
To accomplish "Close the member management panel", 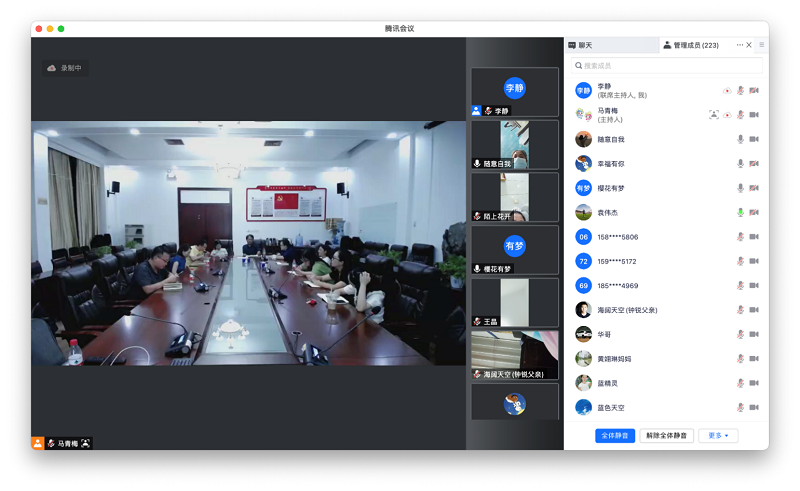I will tap(750, 45).
